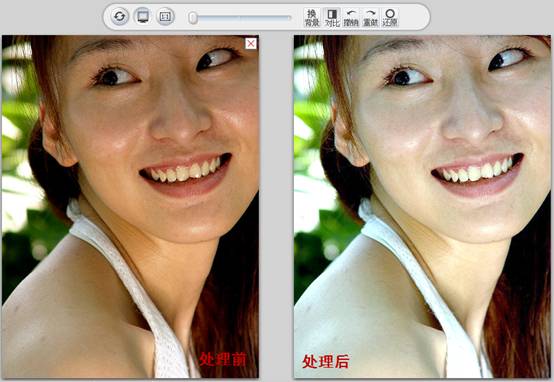The height and width of the screenshot is (382, 554).
Task: Click the 换背景 change background button
Action: [312, 18]
